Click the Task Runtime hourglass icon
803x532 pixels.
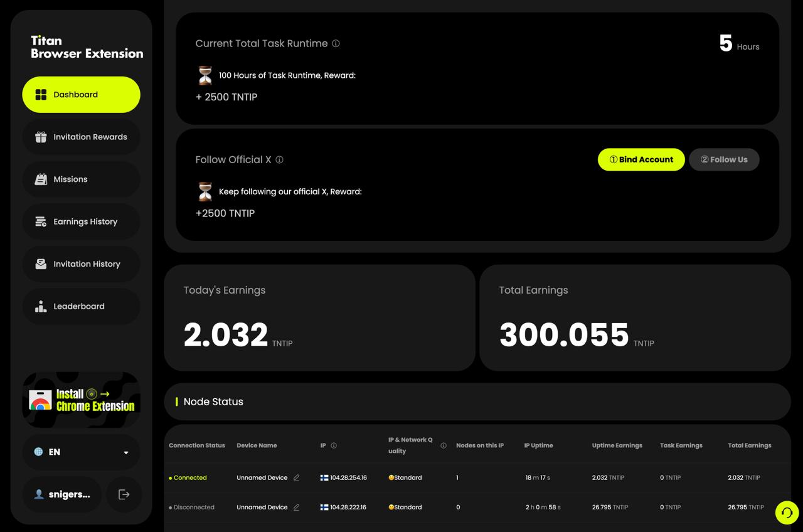pos(205,75)
